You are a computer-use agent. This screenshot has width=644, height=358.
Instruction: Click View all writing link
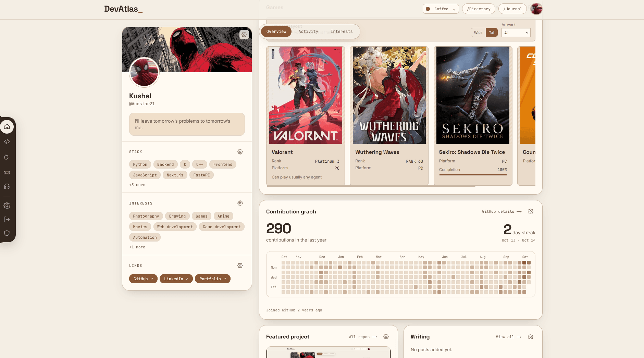(x=508, y=337)
